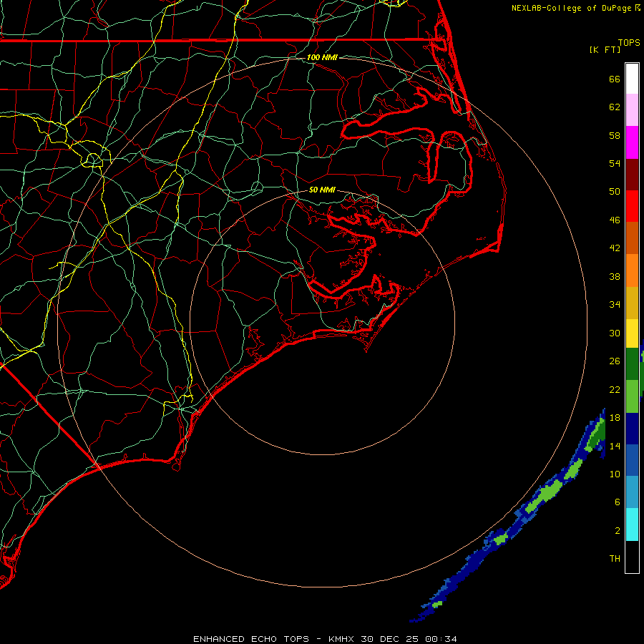Image resolution: width=644 pixels, height=644 pixels.
Task: Click the TH threshold label
Action: pos(615,559)
